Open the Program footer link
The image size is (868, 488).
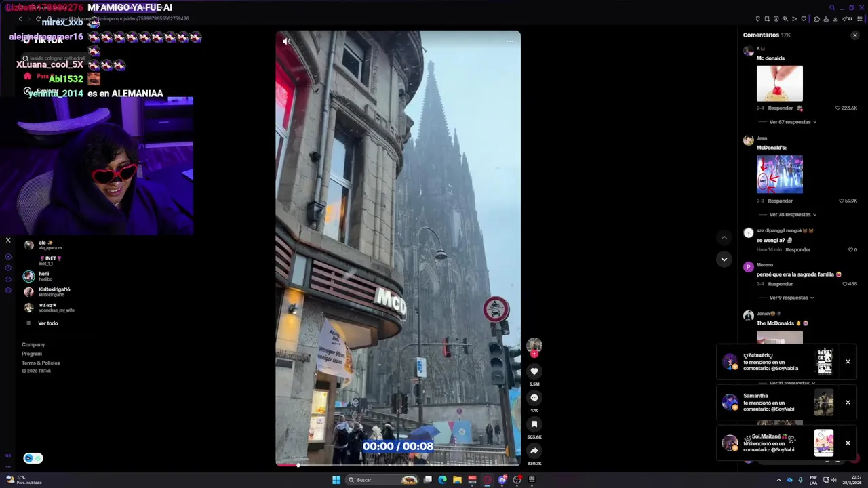pos(31,354)
